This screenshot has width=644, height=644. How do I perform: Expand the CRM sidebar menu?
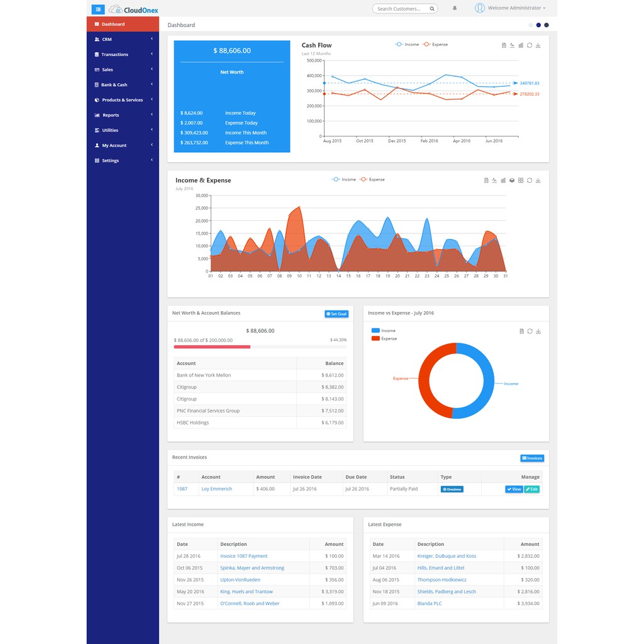(123, 40)
